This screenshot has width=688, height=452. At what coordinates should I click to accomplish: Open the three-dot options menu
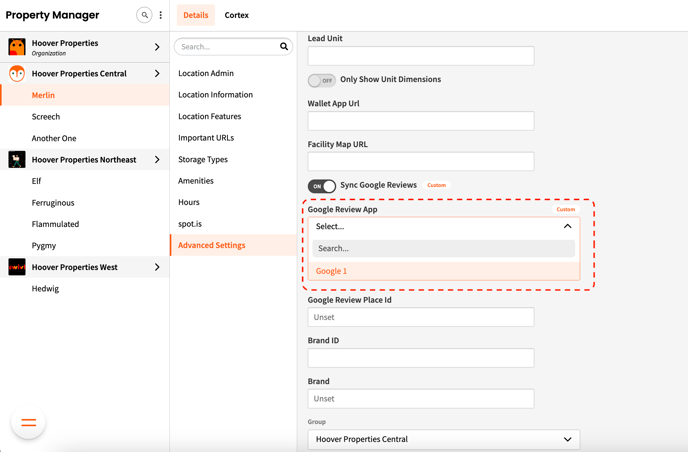pyautogui.click(x=161, y=15)
